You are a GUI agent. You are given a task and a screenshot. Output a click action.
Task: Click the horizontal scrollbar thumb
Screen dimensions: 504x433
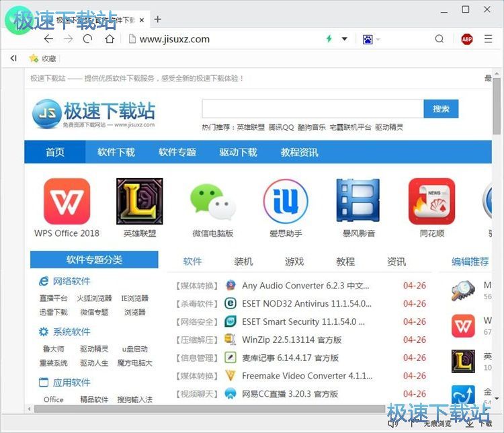coord(210,409)
